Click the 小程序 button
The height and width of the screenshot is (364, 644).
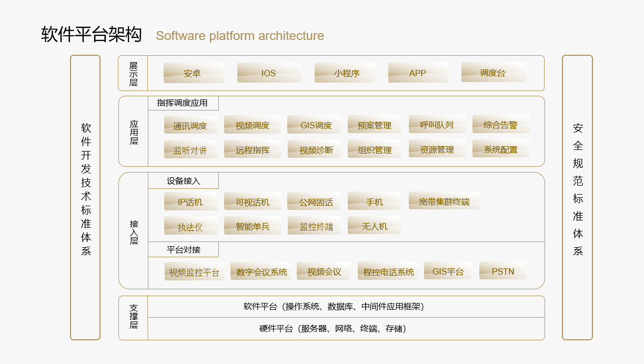click(345, 73)
